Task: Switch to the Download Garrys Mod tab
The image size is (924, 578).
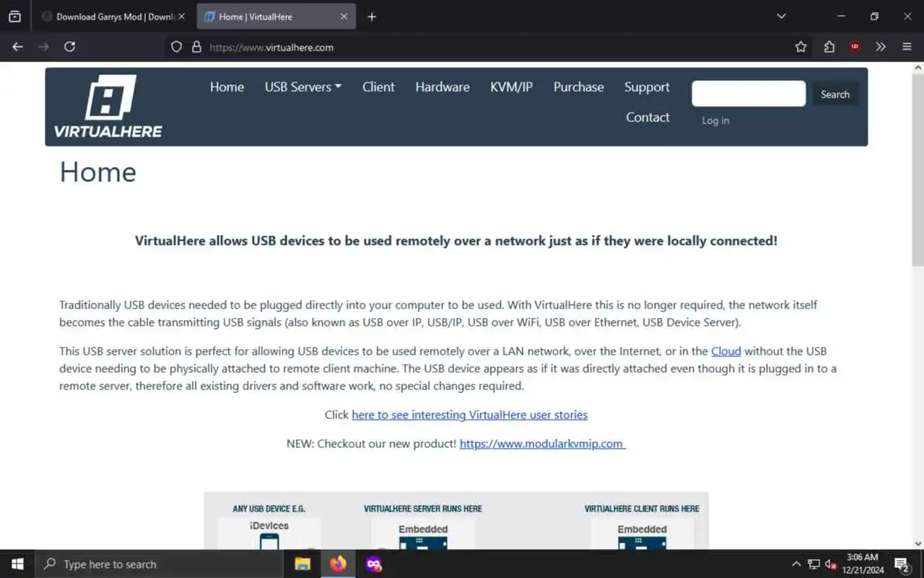Action: pyautogui.click(x=113, y=17)
